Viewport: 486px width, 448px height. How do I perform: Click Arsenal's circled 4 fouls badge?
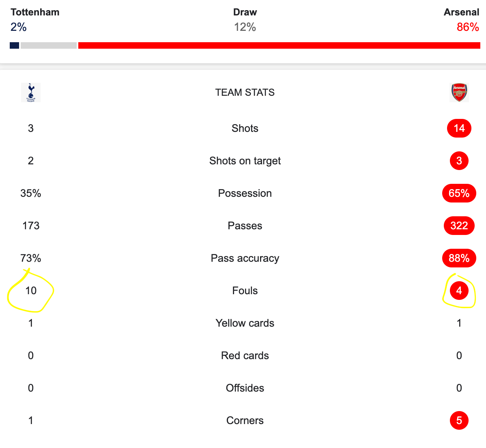click(x=459, y=291)
